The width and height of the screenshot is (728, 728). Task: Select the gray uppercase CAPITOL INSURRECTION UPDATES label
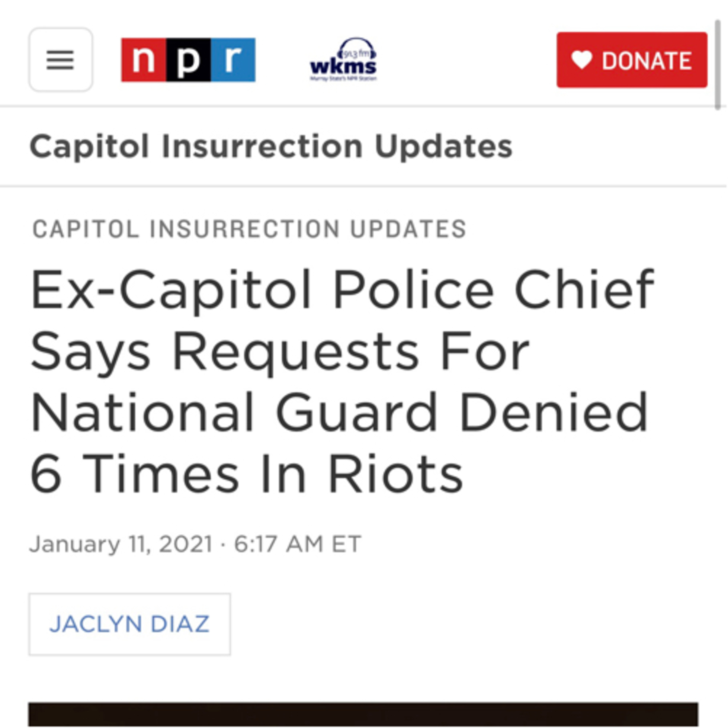tap(249, 229)
